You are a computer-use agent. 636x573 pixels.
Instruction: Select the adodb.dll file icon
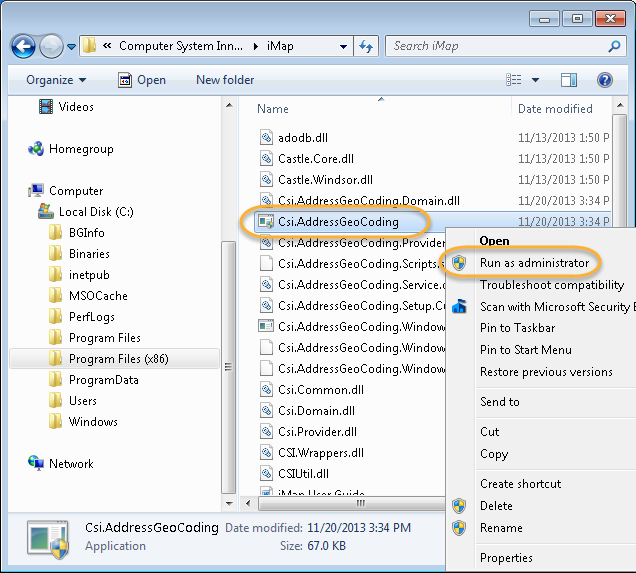(x=266, y=137)
